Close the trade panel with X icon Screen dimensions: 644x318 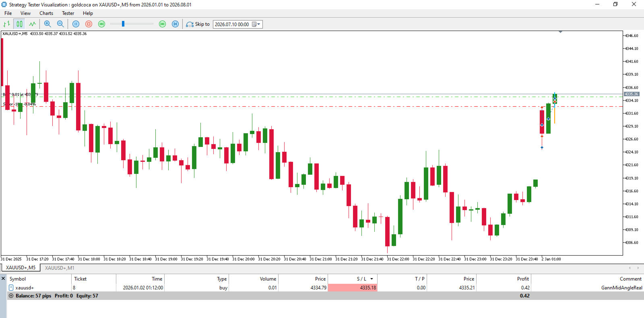[x=3, y=279]
